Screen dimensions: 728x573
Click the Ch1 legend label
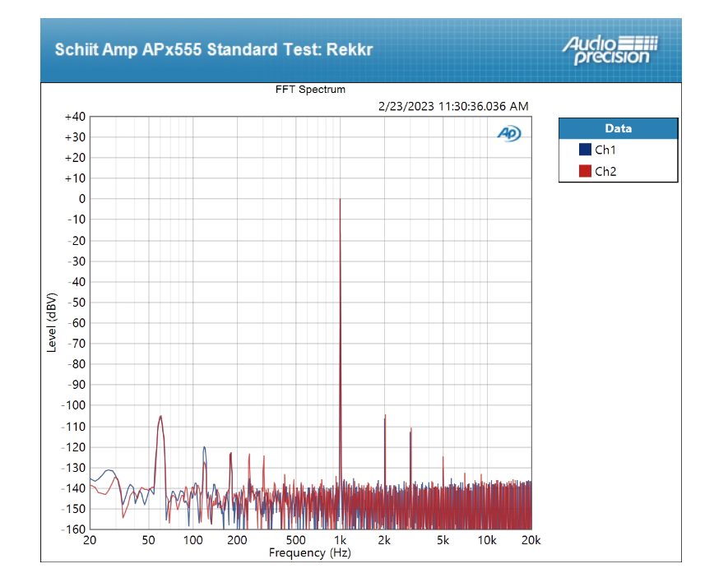click(605, 150)
